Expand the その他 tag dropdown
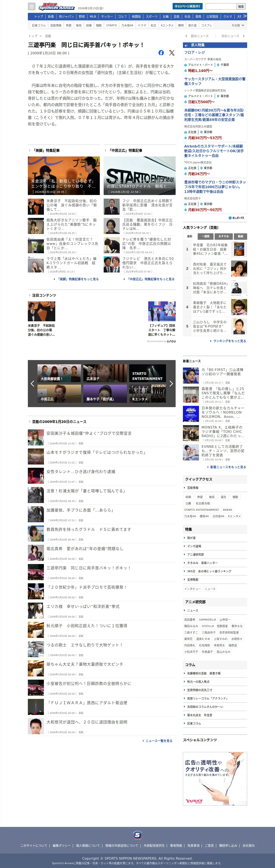 [x=238, y=25]
